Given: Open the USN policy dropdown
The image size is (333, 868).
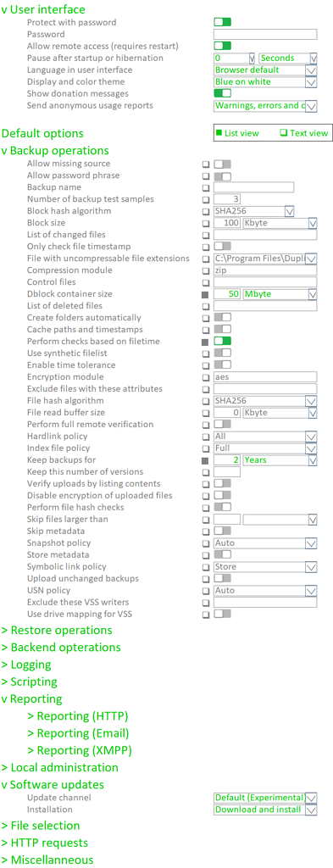Looking at the screenshot, I should coord(265,591).
